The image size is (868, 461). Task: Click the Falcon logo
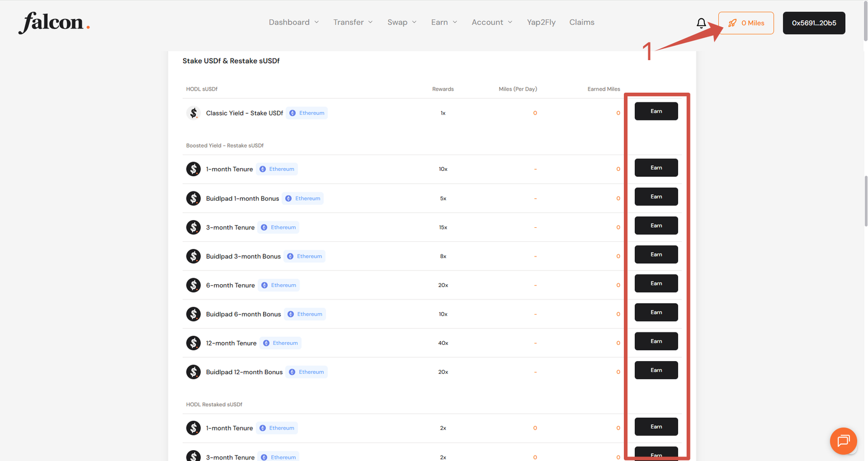(x=54, y=23)
